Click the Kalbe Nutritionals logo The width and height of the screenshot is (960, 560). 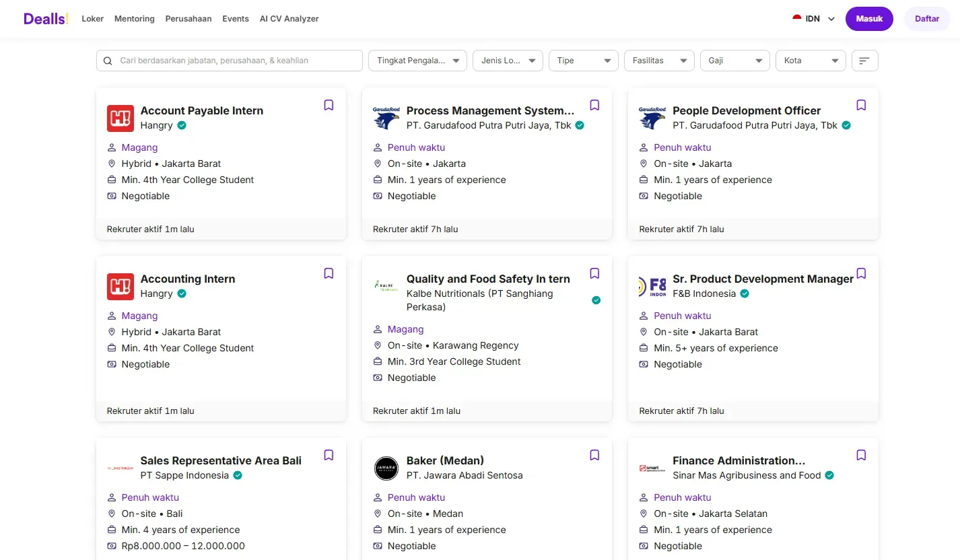(386, 286)
